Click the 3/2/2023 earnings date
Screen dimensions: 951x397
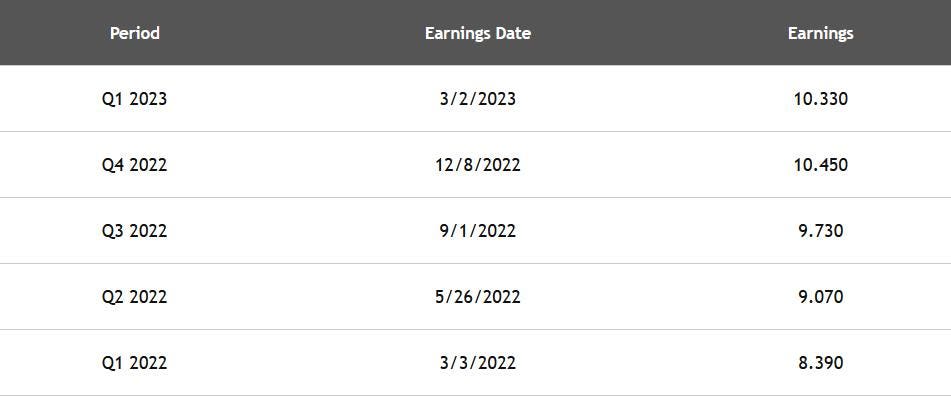point(478,99)
